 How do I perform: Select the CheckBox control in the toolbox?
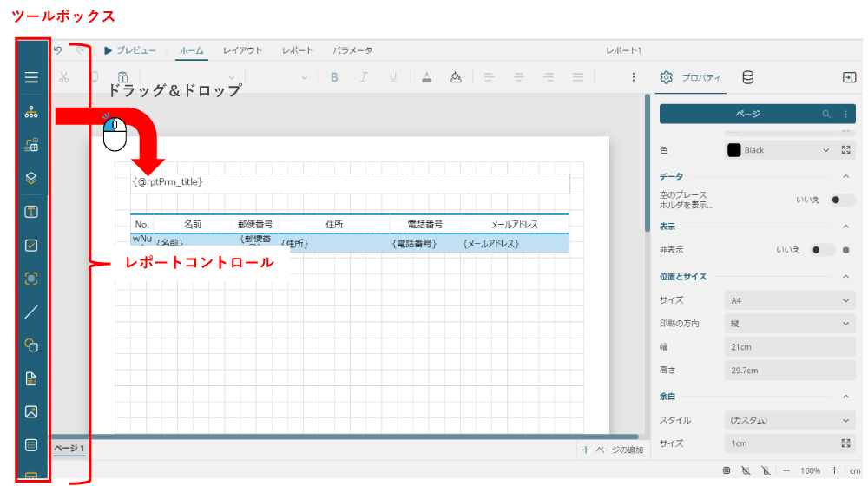[31, 246]
